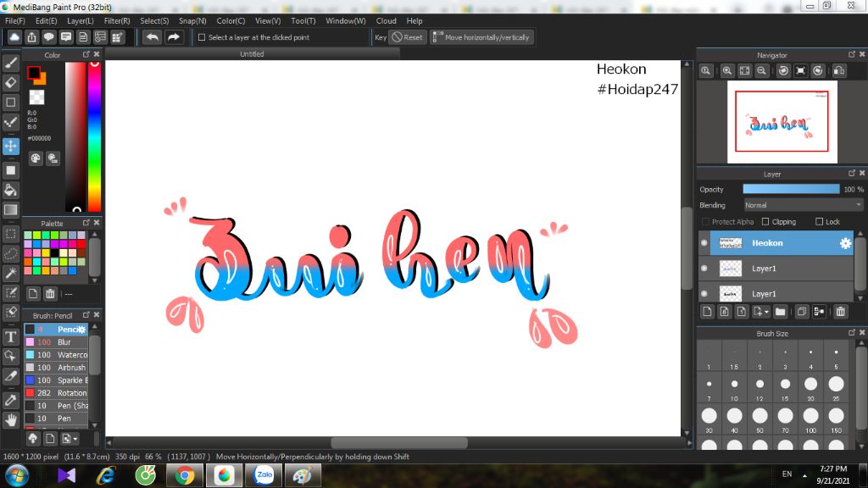Add a new layer folder
Viewport: 868px width, 488px height.
(x=780, y=312)
